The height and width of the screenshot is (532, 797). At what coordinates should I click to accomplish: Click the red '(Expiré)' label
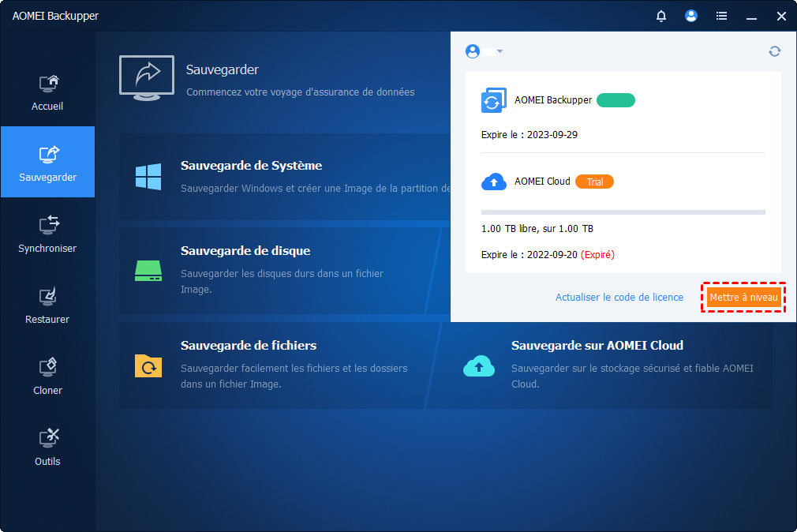[x=597, y=255]
